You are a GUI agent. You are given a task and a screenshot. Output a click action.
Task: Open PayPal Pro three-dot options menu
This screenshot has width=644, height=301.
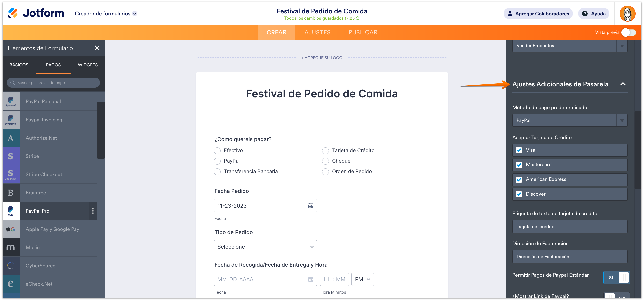tap(93, 211)
